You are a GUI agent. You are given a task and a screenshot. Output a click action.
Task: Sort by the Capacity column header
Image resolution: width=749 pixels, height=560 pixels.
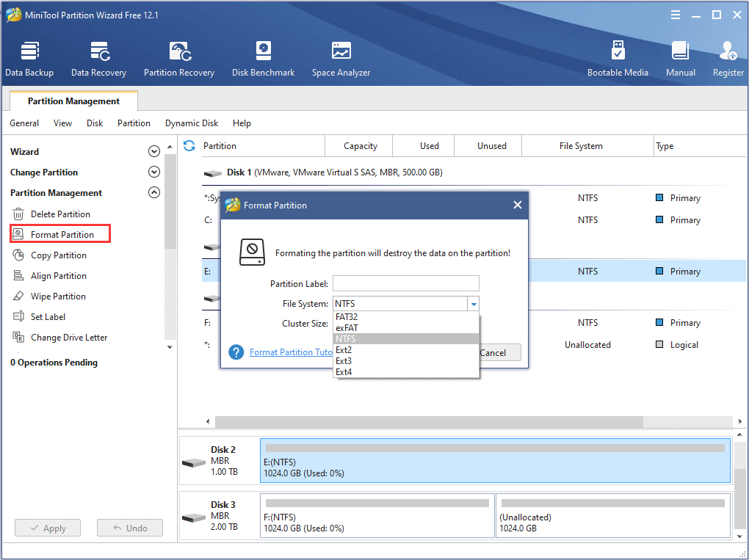coord(360,146)
